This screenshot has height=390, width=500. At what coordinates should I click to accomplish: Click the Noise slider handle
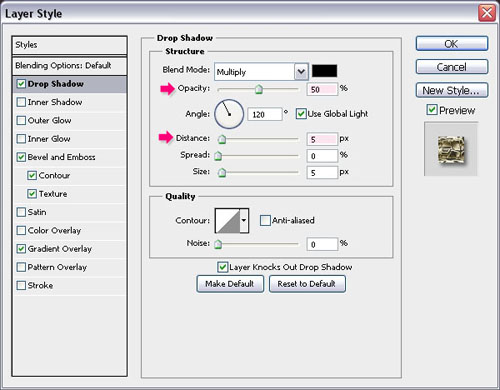tap(218, 244)
